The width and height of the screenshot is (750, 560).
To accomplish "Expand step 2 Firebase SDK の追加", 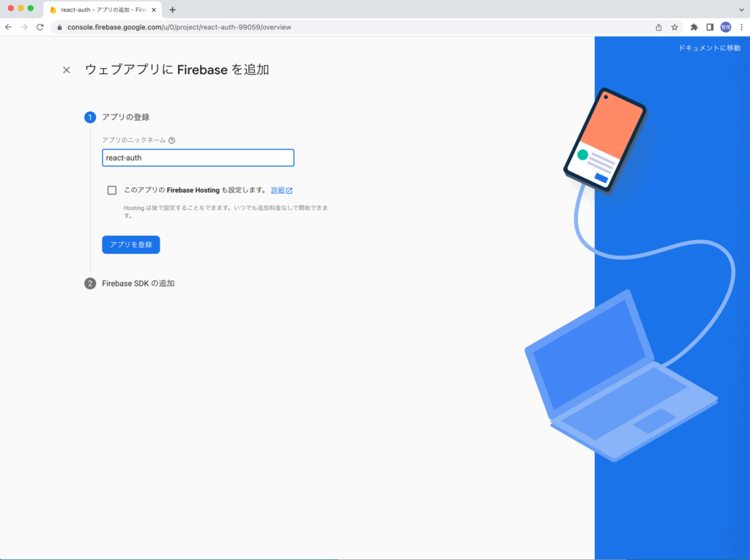I will pos(129,283).
